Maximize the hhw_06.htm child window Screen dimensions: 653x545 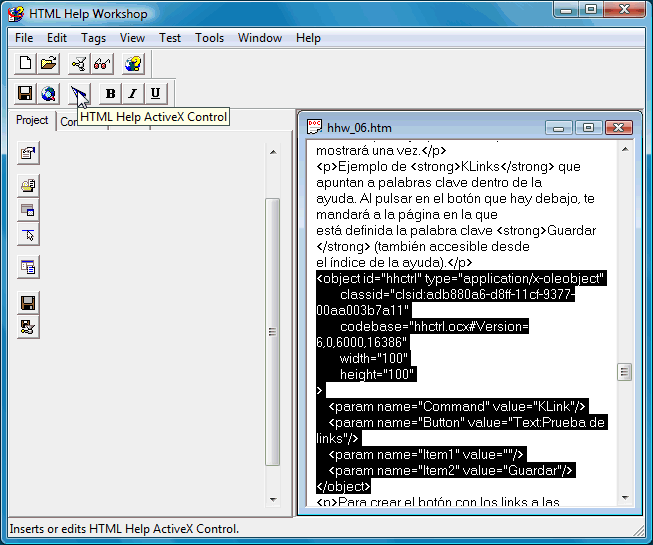coord(588,127)
